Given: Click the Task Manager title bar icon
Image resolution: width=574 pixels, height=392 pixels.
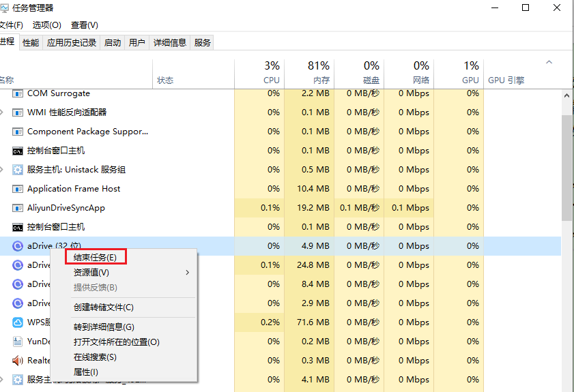Looking at the screenshot, I should [4, 7].
